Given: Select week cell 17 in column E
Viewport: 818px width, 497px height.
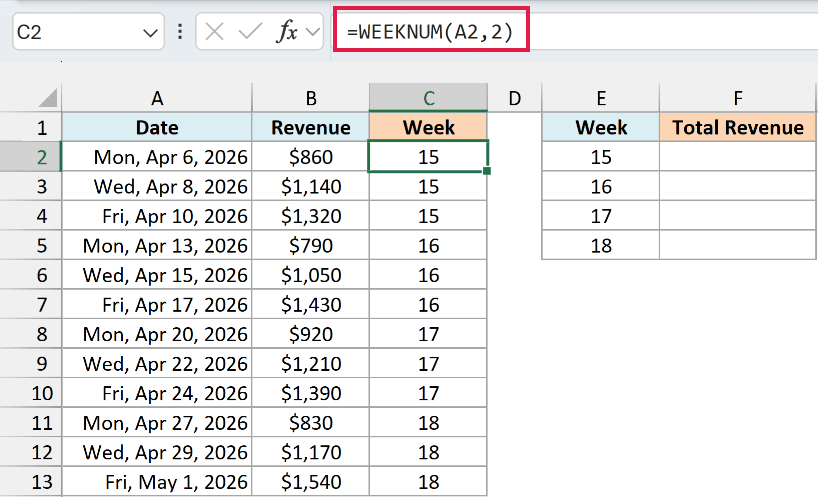Looking at the screenshot, I should pyautogui.click(x=601, y=216).
